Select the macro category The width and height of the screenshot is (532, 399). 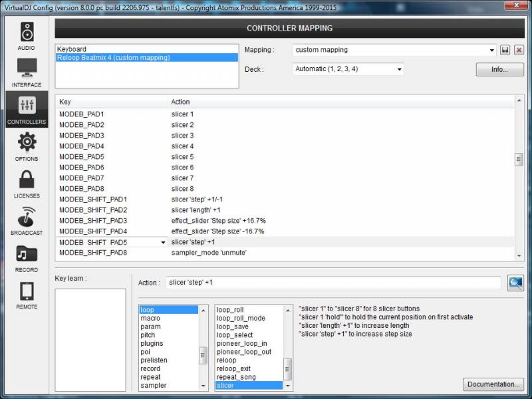point(169,319)
